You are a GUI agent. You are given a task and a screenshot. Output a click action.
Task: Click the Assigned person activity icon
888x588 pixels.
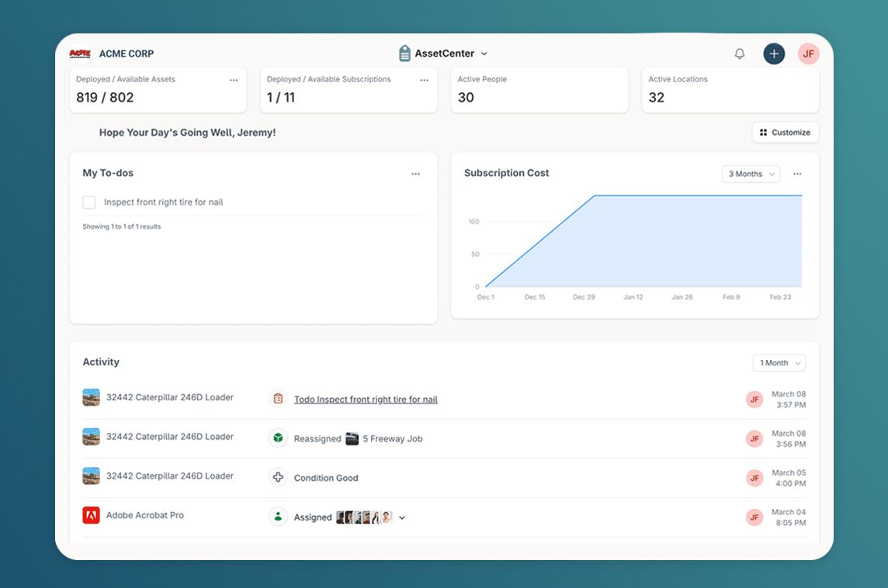coord(278,517)
